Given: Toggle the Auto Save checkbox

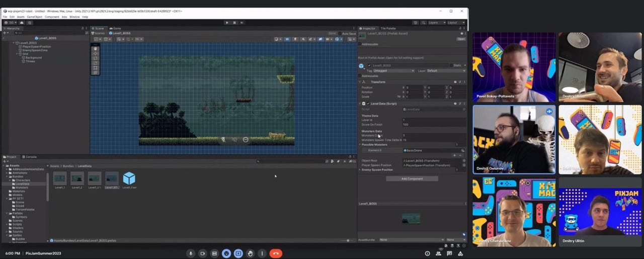Looking at the screenshot, I should (340, 34).
